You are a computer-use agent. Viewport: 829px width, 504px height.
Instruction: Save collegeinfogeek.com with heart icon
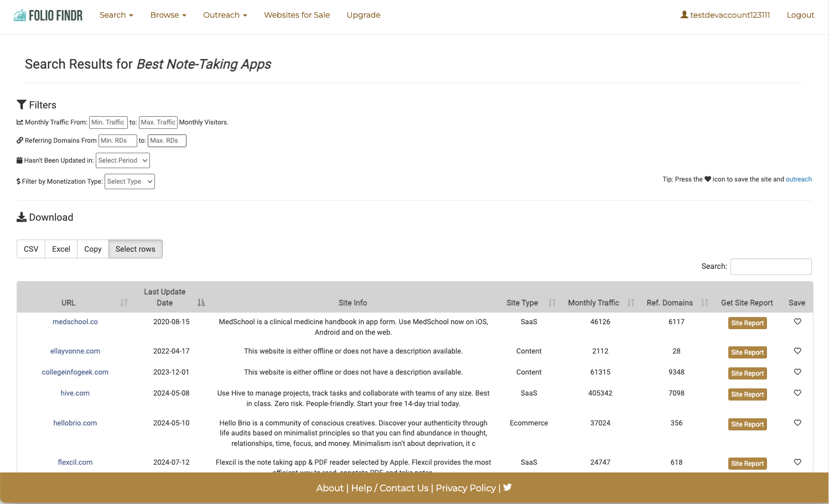pos(797,372)
